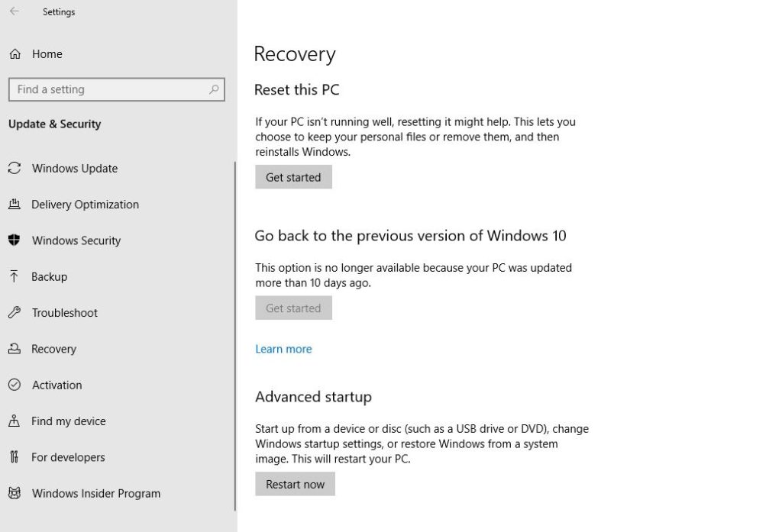Open Windows Insider Program settings

point(96,494)
